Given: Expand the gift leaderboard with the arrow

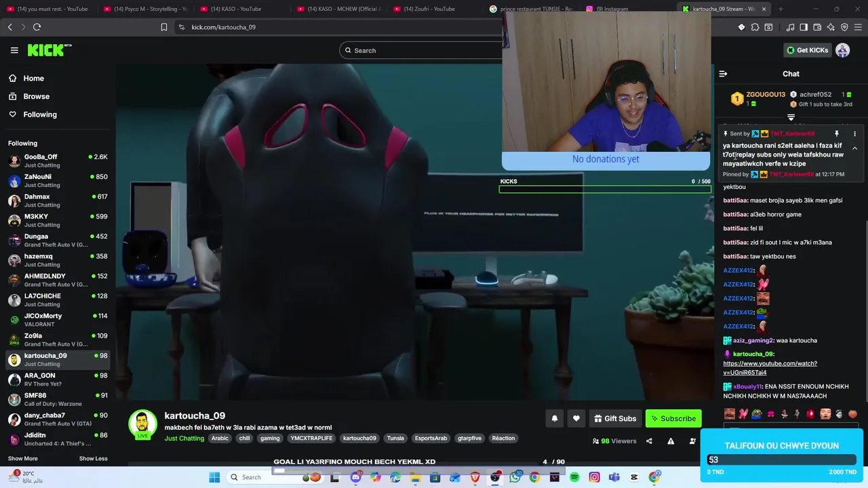Looking at the screenshot, I should tap(791, 118).
